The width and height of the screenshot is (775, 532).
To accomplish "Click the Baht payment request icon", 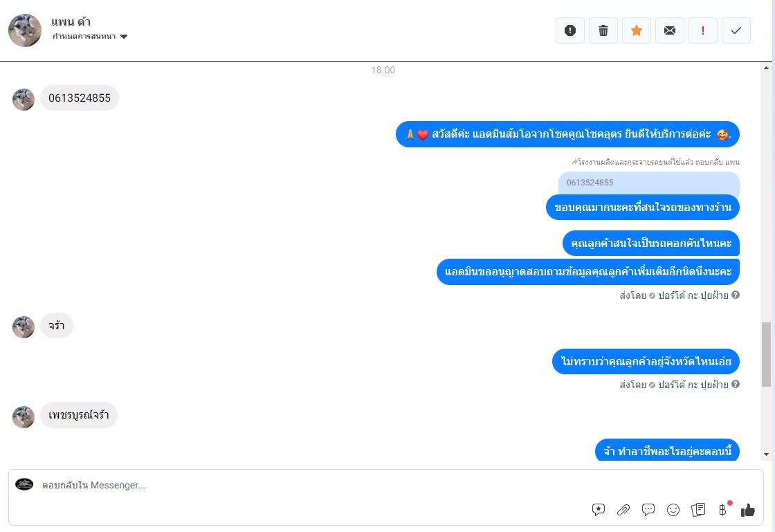I will [722, 510].
